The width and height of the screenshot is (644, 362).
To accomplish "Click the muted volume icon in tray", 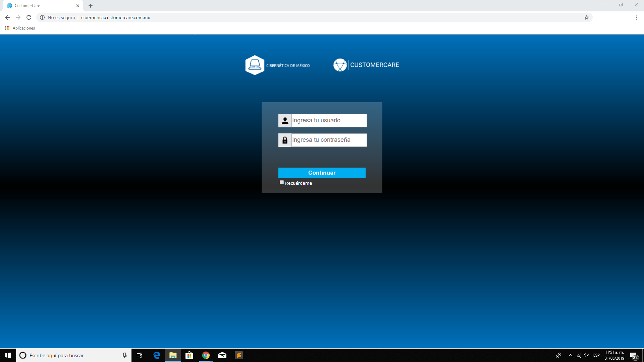I will [x=586, y=355].
